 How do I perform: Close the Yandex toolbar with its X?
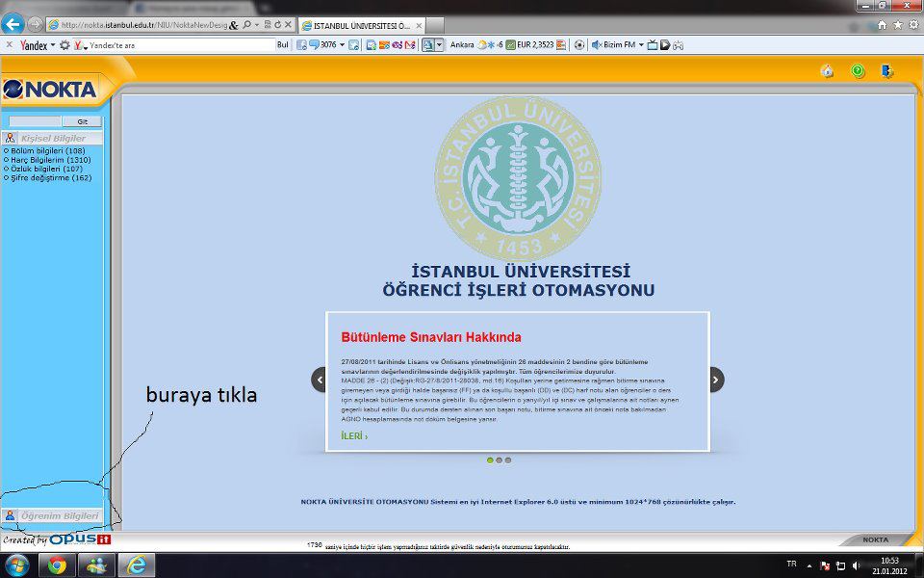pyautogui.click(x=9, y=45)
